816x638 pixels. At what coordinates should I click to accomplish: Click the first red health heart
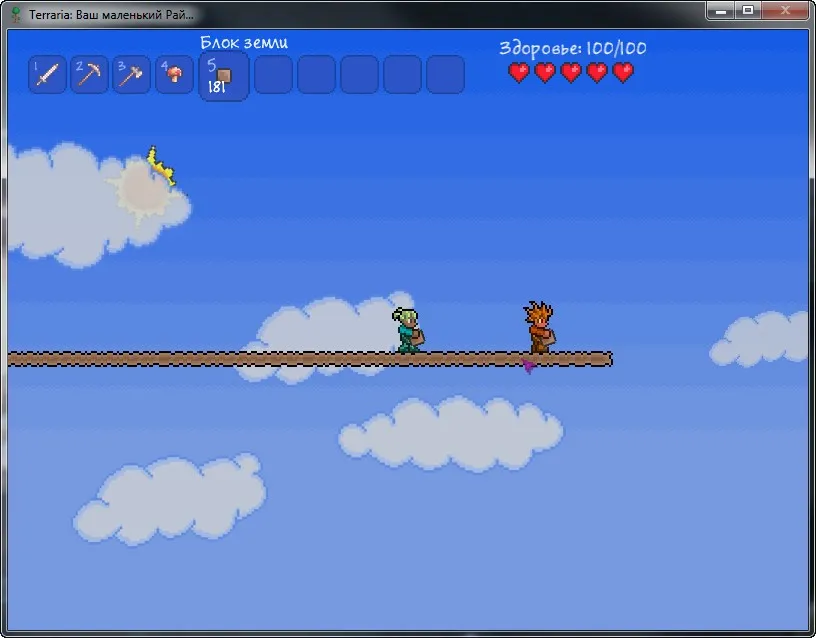pos(519,72)
